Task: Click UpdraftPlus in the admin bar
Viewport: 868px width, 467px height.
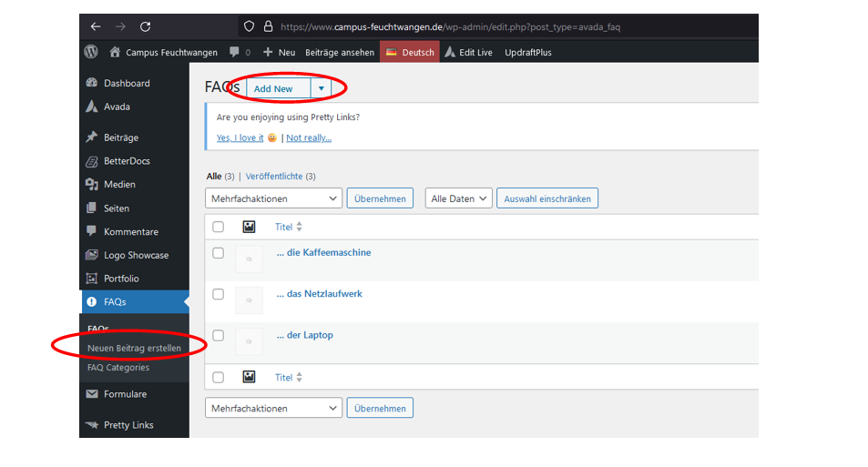Action: pyautogui.click(x=528, y=52)
